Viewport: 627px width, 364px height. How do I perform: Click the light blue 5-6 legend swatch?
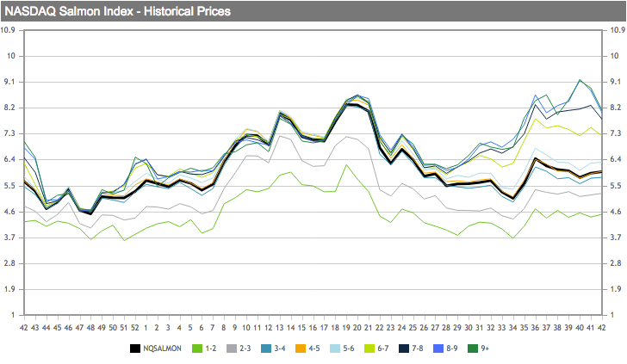point(335,349)
